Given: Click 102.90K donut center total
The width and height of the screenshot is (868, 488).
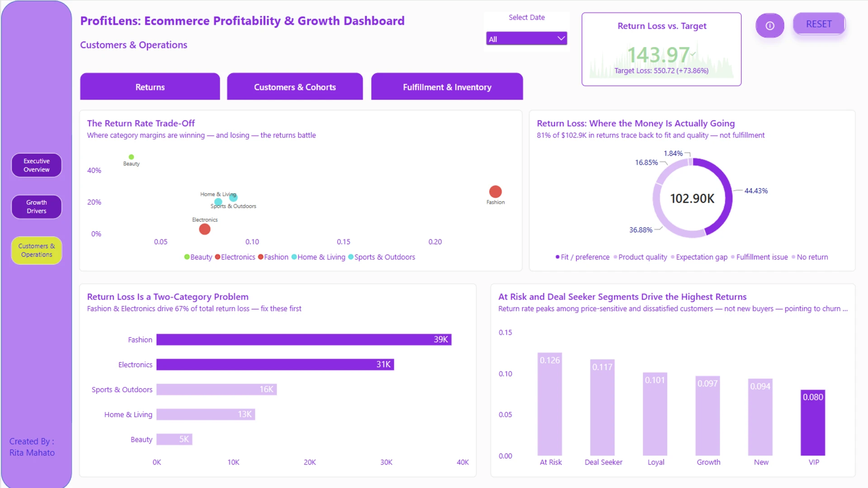Looking at the screenshot, I should tap(692, 198).
